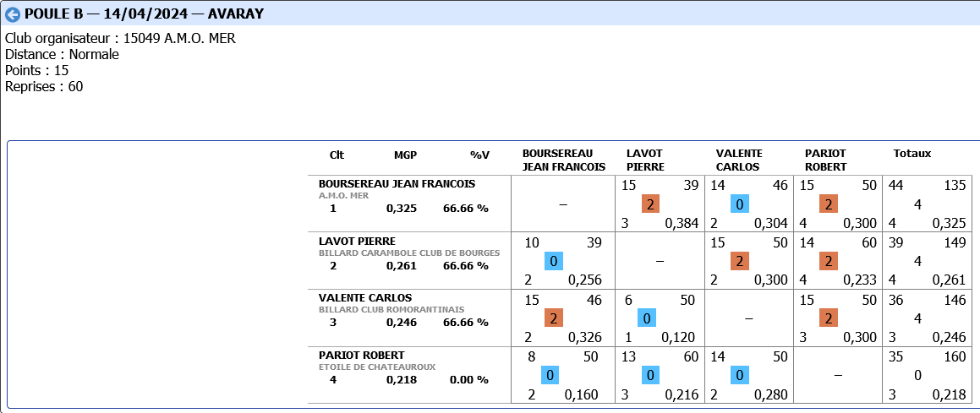Click blue 0 badge, Pariot versus Valente
980x413 pixels.
739,375
